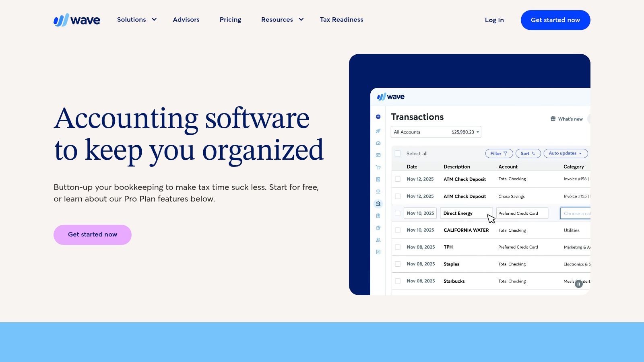Tick the Select all checkbox
The width and height of the screenshot is (644, 362).
398,153
